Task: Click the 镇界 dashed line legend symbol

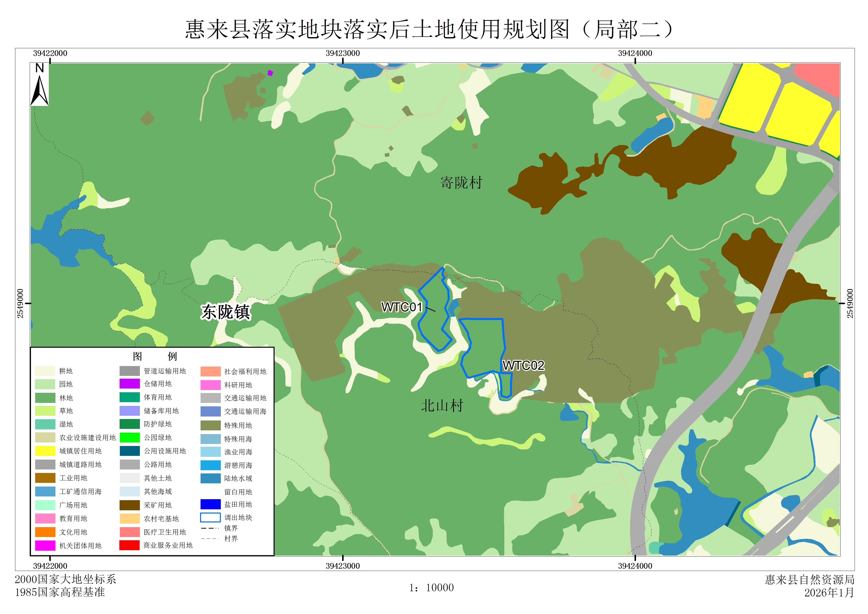Action: pyautogui.click(x=210, y=528)
